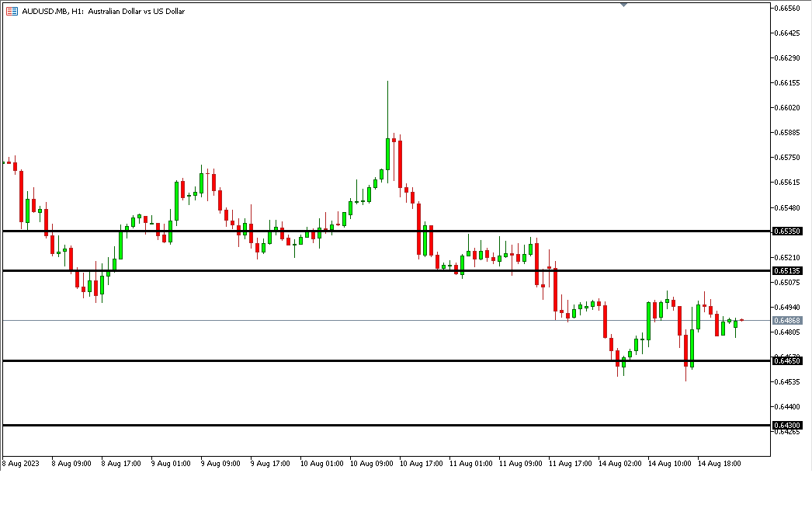Click the current price label 0.64868
Screen dimensions: 812x522
[787, 320]
